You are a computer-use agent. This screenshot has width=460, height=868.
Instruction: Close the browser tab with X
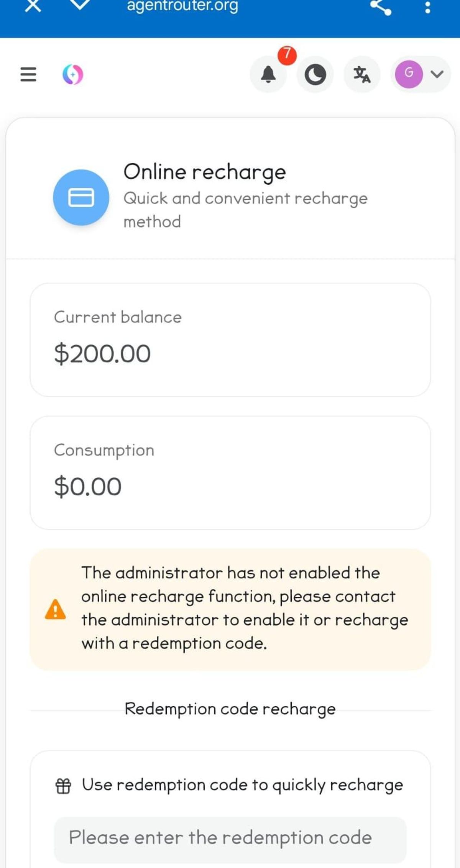[33, 5]
